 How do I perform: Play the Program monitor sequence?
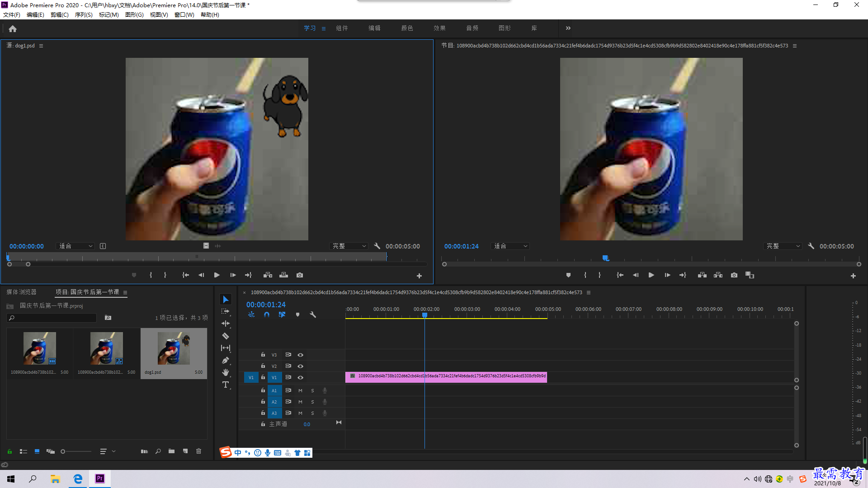pos(651,275)
